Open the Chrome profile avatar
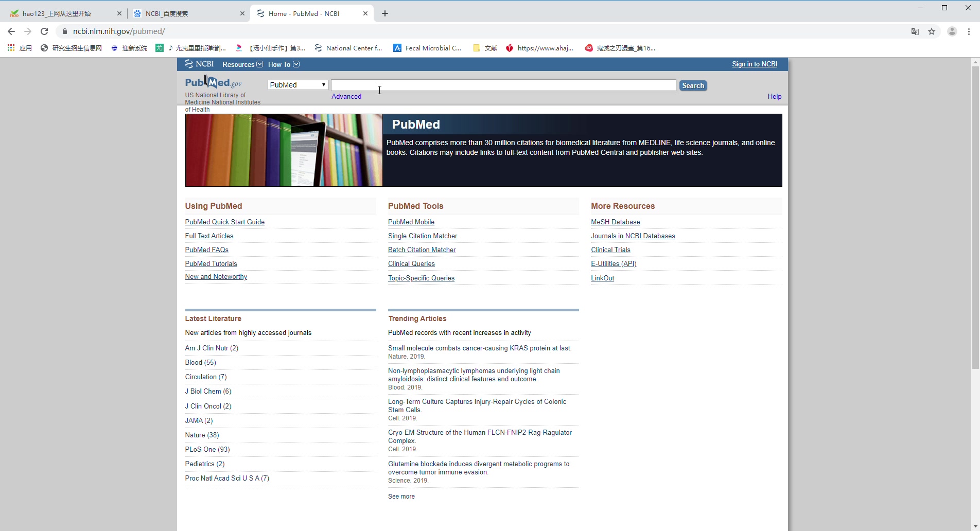980x531 pixels. (x=952, y=31)
